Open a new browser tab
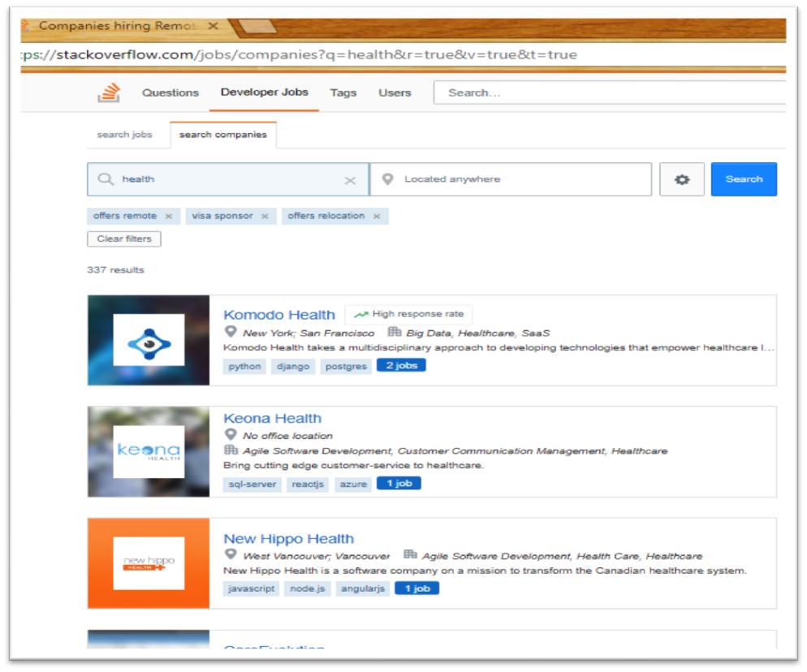This screenshot has height=672, width=807. (x=257, y=26)
